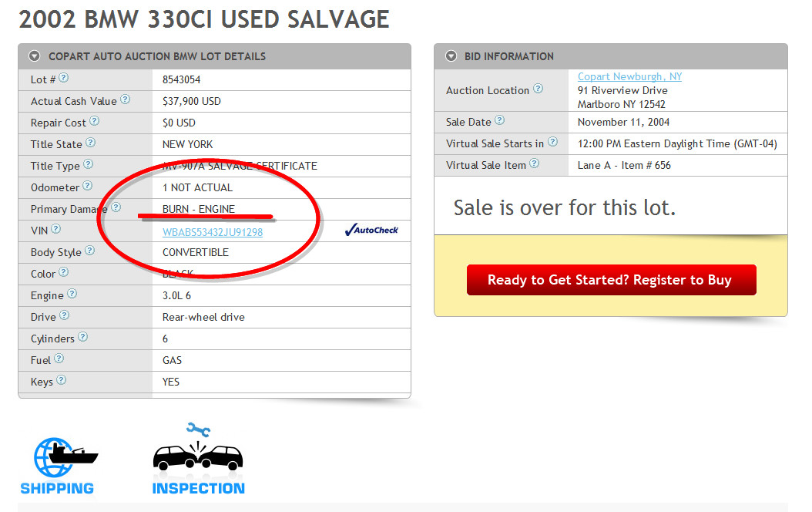Click the Repair Cost help icon
This screenshot has height=512, width=812.
94,121
